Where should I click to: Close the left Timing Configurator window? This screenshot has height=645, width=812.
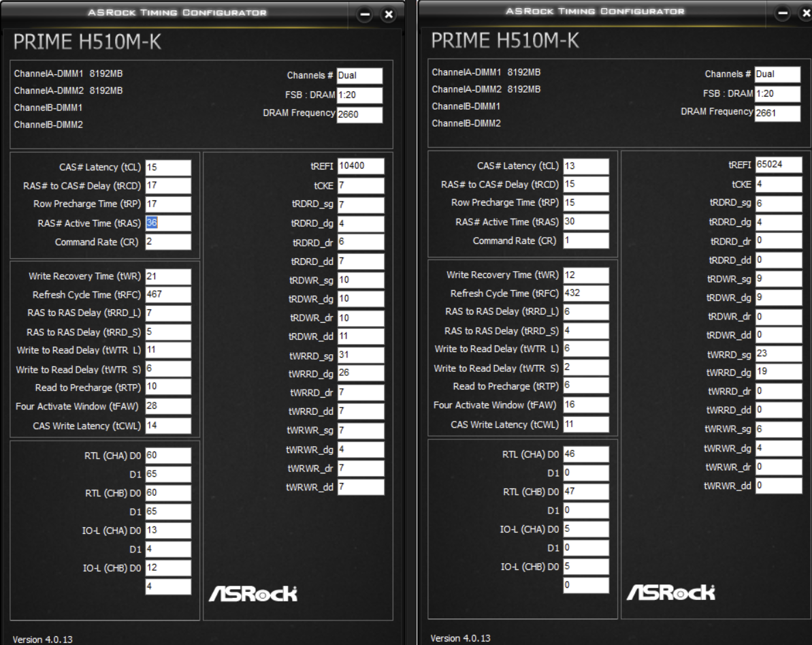(x=389, y=14)
